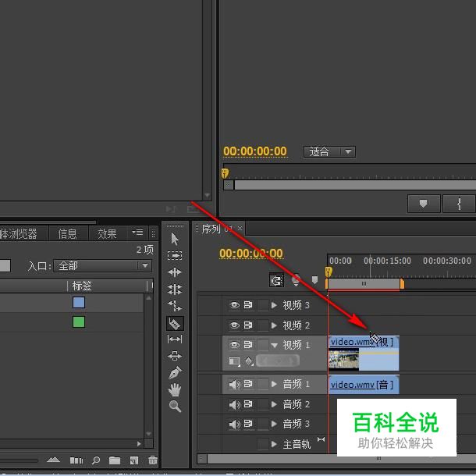Click the program monitor zoom scroll bar
476x476 pixels.
[354, 185]
